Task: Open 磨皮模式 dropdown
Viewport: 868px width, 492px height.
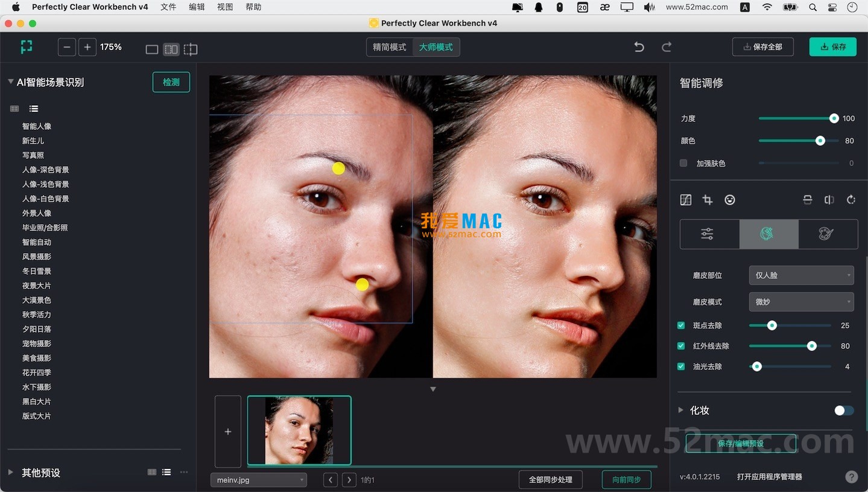Action: point(801,302)
